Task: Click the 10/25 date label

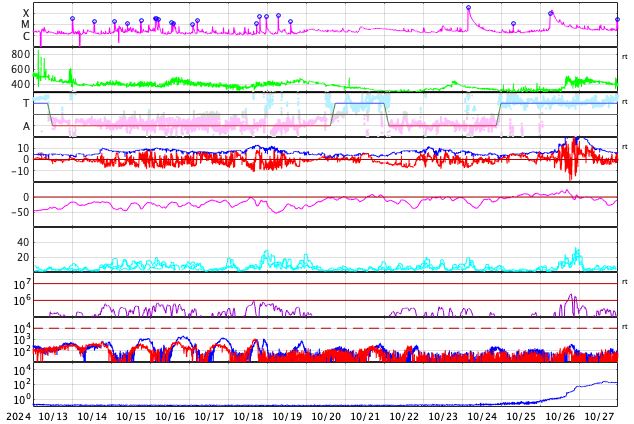Action: 521,416
